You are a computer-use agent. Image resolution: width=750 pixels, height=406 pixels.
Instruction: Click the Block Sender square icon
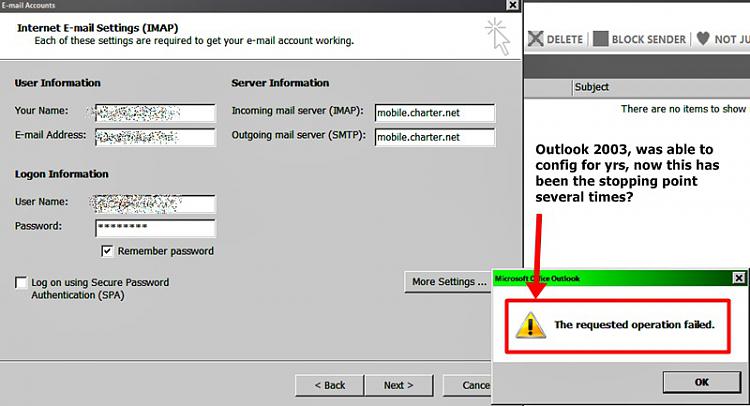601,39
